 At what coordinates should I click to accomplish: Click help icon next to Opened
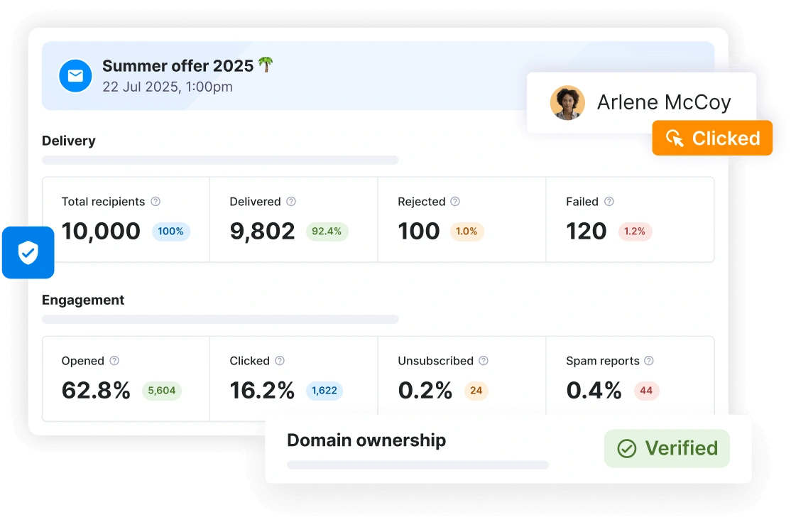pyautogui.click(x=114, y=361)
